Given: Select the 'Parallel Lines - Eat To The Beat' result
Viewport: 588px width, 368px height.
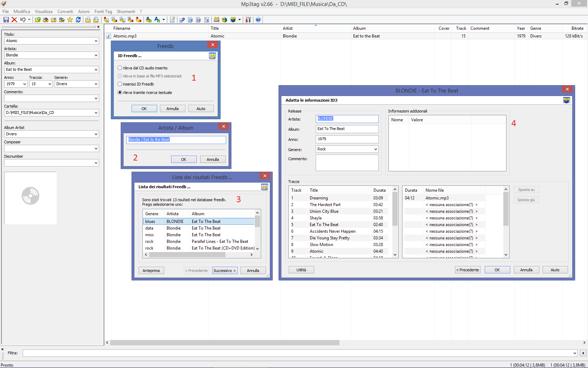Looking at the screenshot, I should [x=199, y=241].
